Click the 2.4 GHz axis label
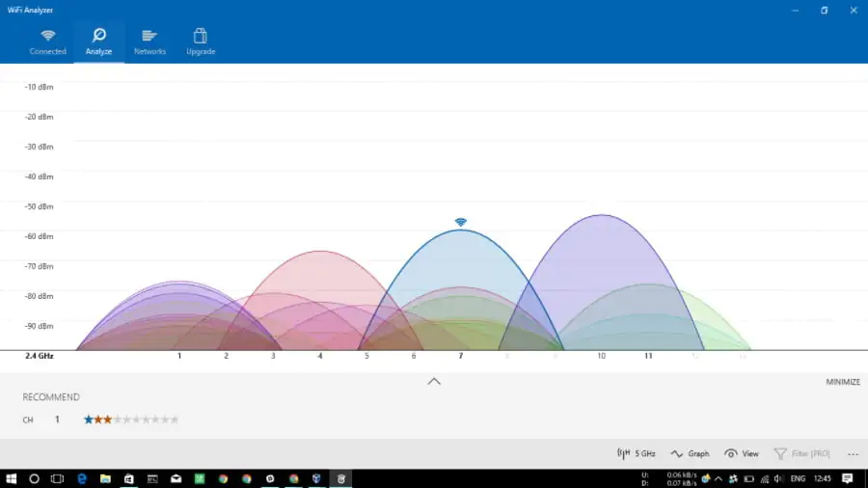Screen dimensions: 868x488 tap(39, 356)
